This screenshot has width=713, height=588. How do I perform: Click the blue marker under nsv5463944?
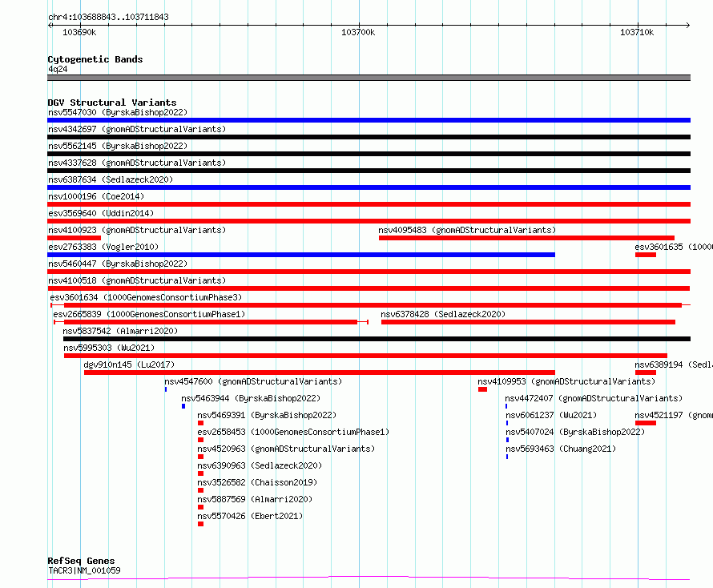click(x=183, y=406)
